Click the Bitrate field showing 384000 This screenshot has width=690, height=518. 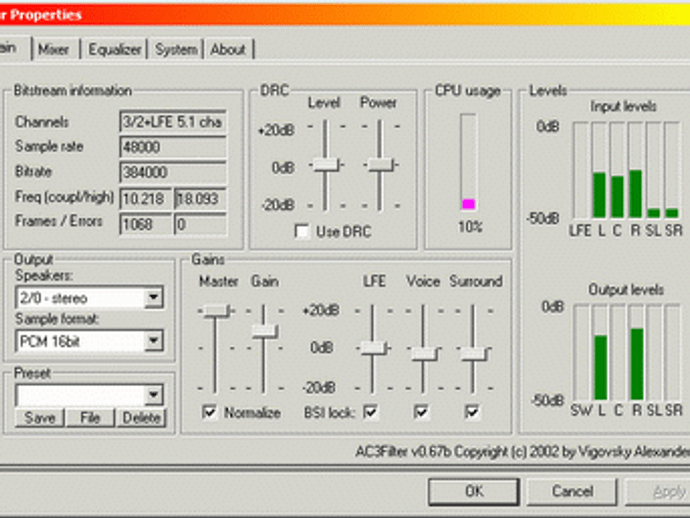click(x=173, y=172)
